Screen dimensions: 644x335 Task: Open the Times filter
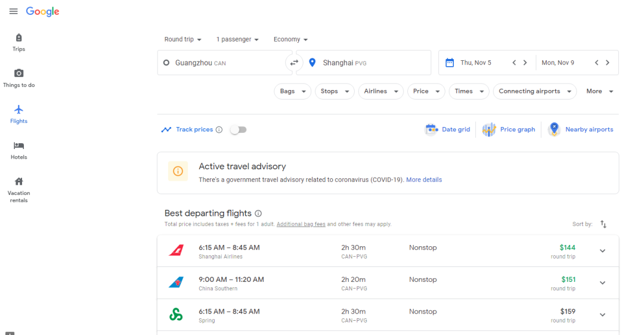pos(469,91)
